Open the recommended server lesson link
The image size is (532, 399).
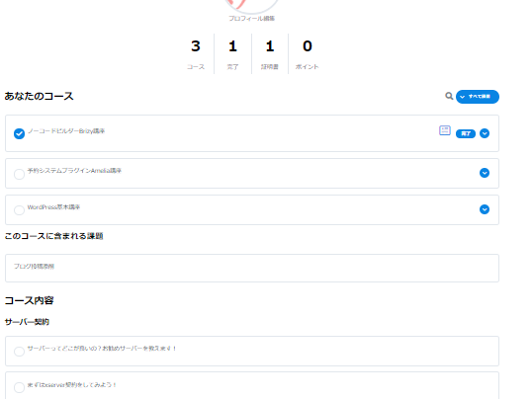click(102, 349)
